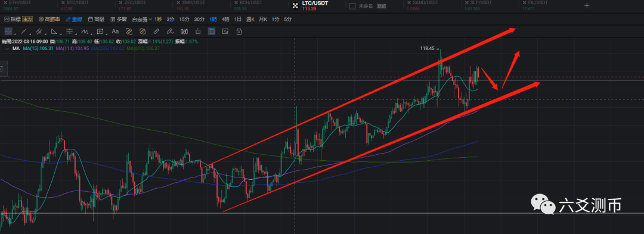Image resolution: width=644 pixels, height=234 pixels.
Task: Click the MA(610) indicator value
Action: coord(143,48)
